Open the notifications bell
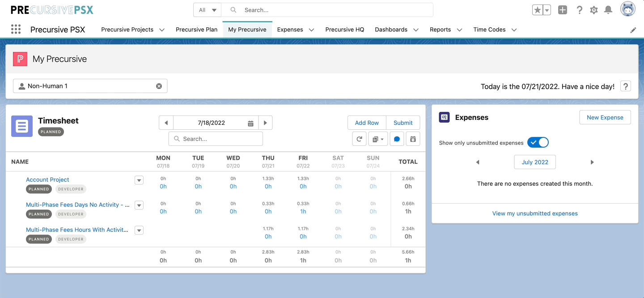Image resolution: width=644 pixels, height=298 pixels. click(x=608, y=10)
